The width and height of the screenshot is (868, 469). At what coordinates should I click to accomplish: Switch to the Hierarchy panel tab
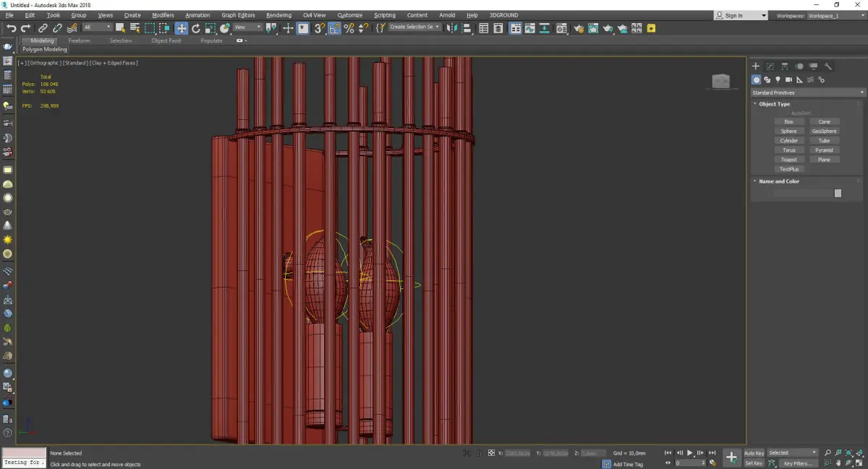785,66
